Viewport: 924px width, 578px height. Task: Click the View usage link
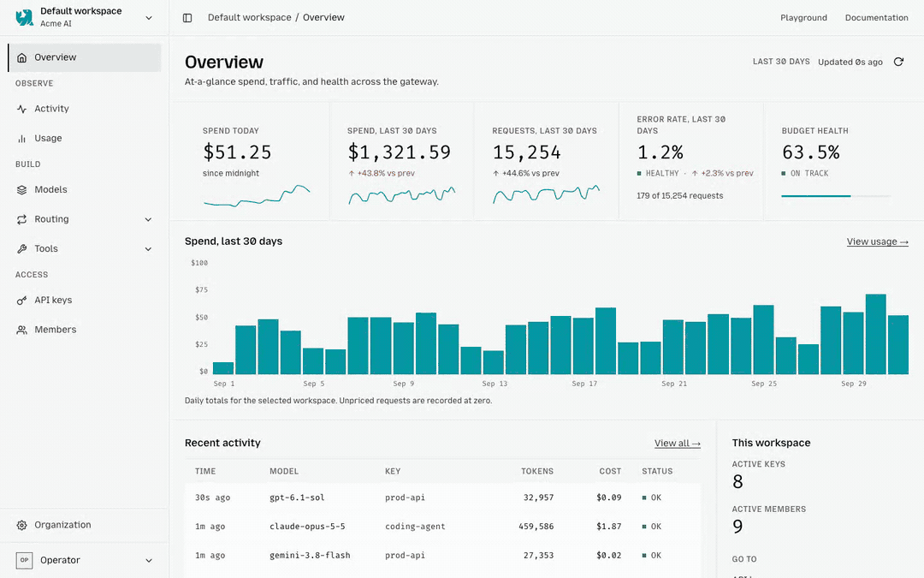point(878,241)
